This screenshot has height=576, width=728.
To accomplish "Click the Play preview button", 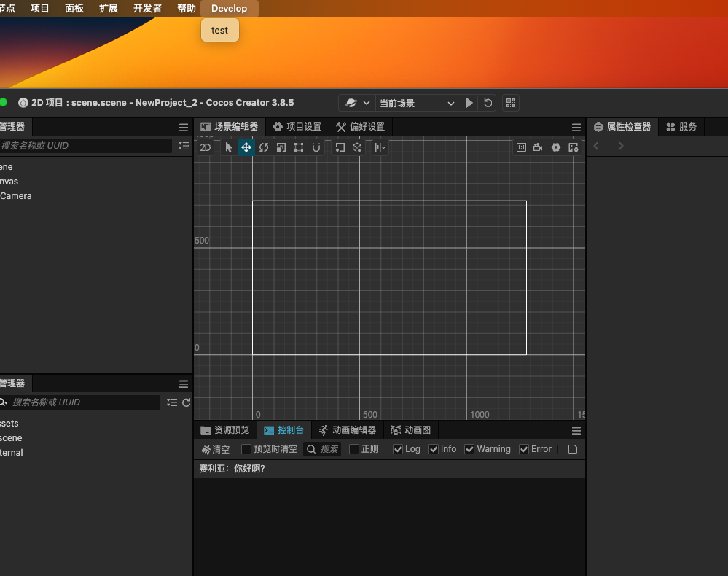I will [x=469, y=103].
